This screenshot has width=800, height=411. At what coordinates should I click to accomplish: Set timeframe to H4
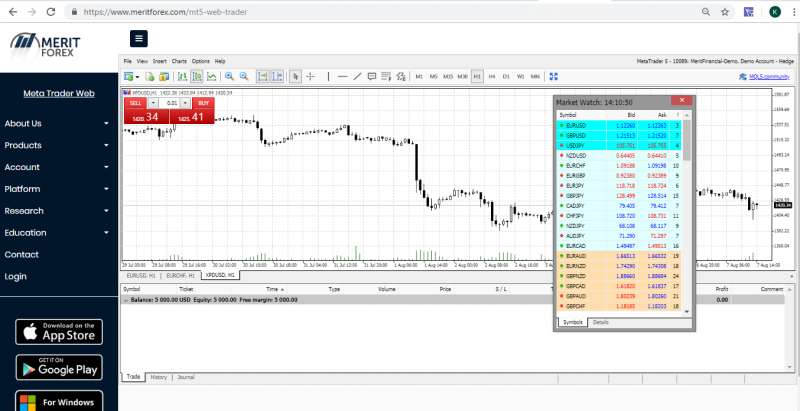pos(492,76)
